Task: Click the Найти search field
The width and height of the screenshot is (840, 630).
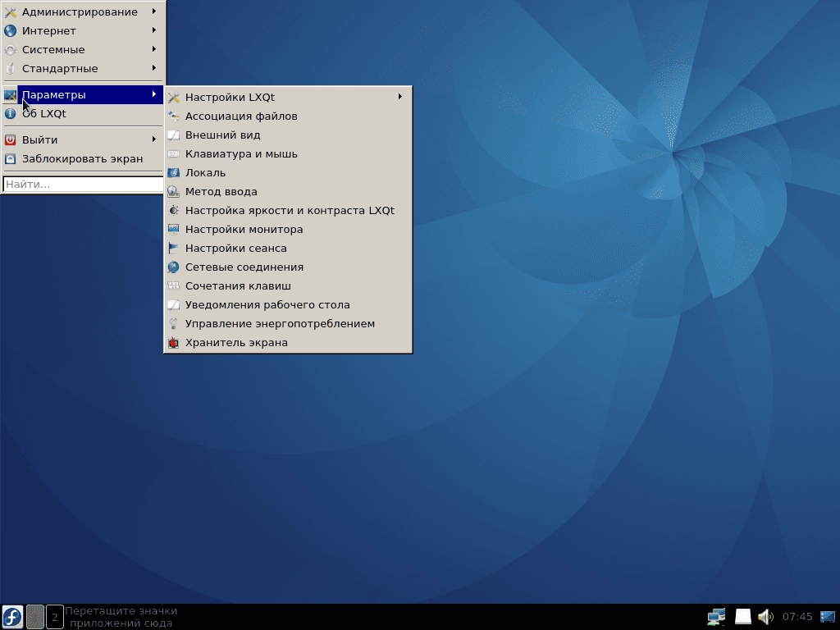Action: [x=83, y=184]
